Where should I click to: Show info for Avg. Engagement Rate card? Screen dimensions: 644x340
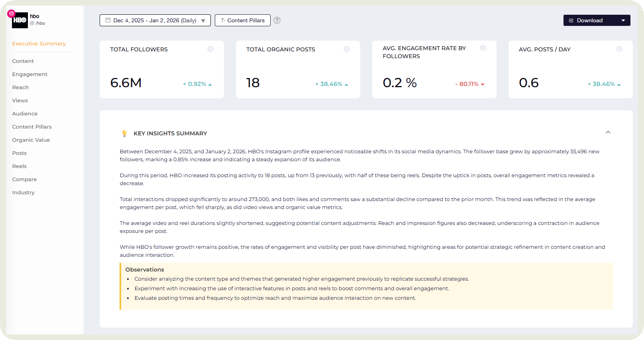click(x=483, y=48)
